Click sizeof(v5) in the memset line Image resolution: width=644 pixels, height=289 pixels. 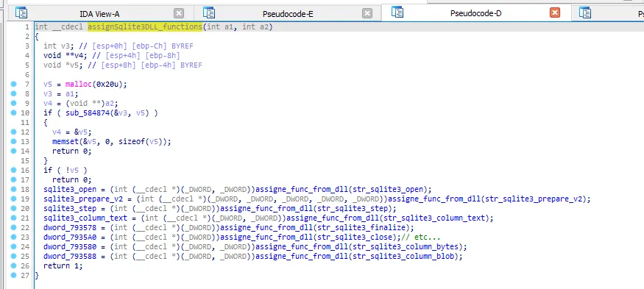point(142,141)
